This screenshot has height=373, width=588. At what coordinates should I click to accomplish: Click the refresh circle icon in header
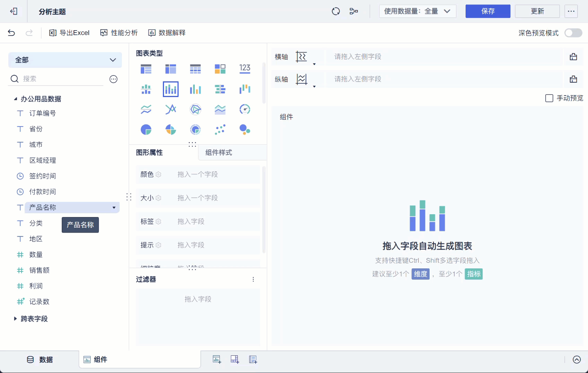(336, 11)
